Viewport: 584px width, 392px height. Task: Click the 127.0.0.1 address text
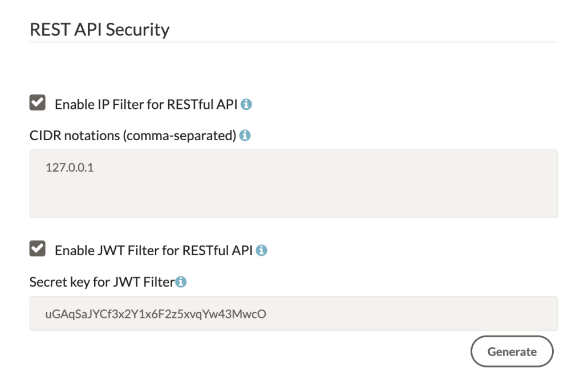[70, 168]
